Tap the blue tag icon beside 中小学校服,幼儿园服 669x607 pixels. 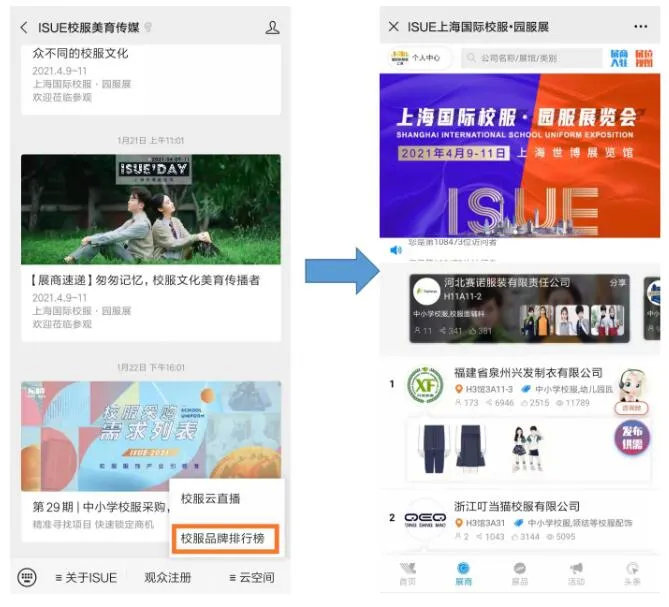[x=526, y=389]
